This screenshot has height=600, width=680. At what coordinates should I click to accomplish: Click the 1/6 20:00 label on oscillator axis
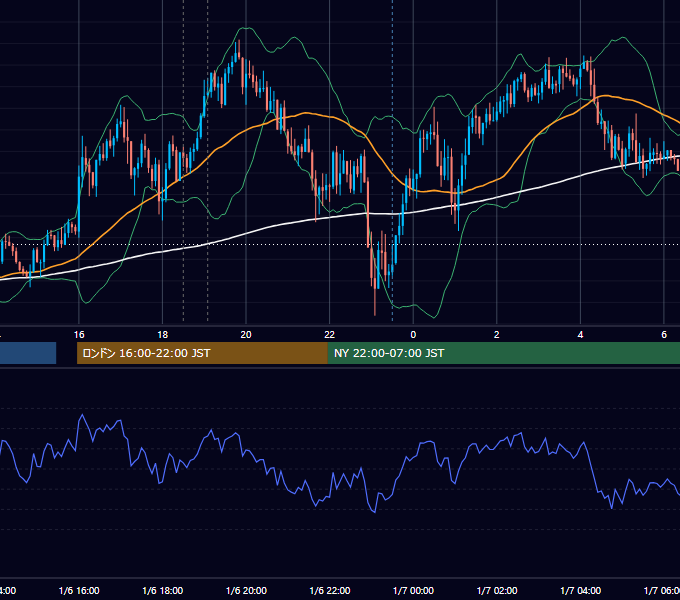point(246,590)
